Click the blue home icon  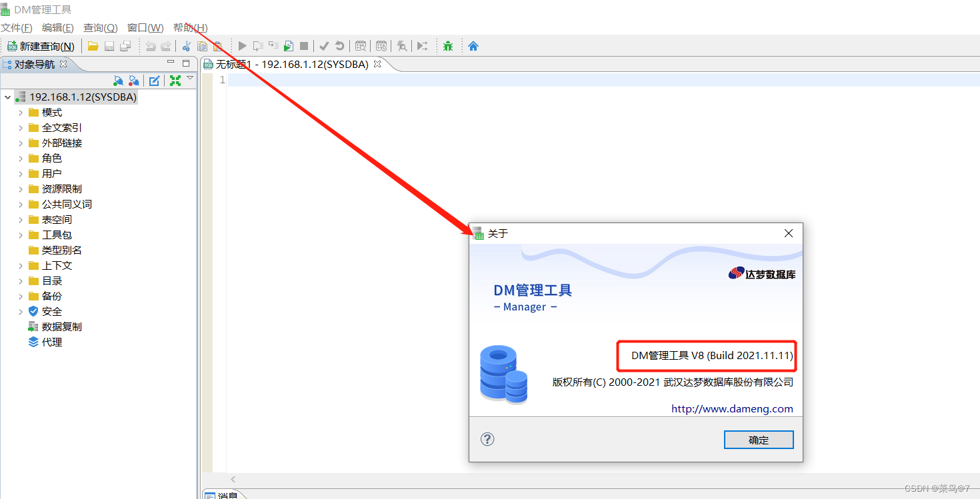coord(473,46)
